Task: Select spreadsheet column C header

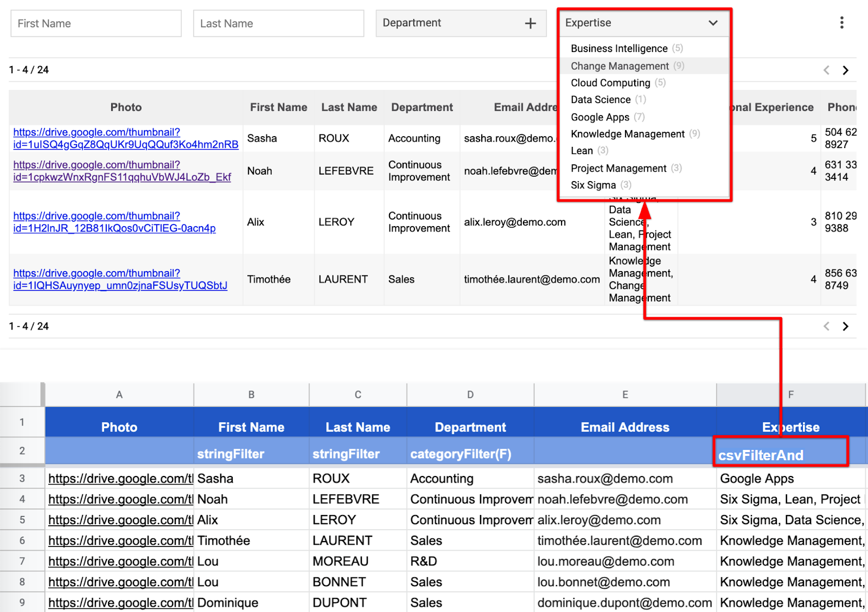Action: pyautogui.click(x=358, y=395)
